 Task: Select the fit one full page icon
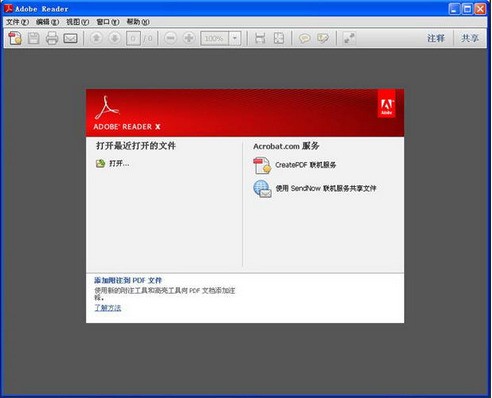point(279,38)
